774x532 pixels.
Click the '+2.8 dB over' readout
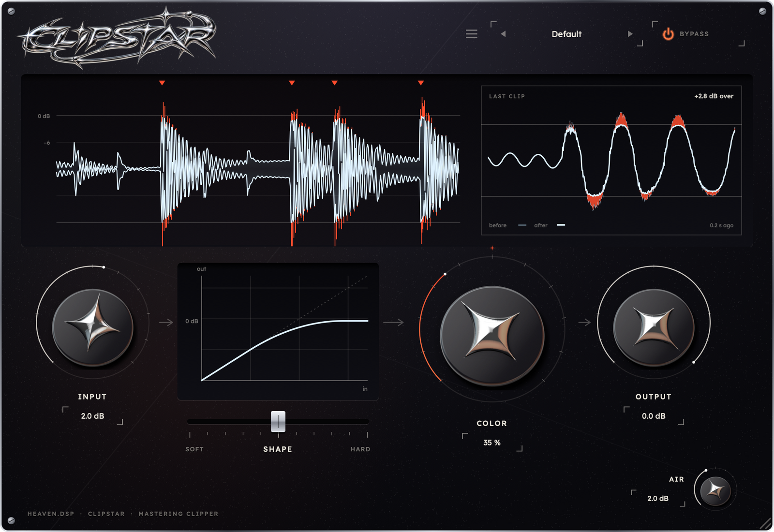pos(714,96)
